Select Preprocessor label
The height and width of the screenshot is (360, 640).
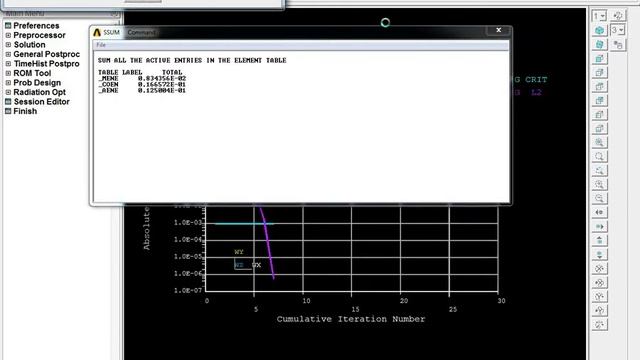coord(39,35)
